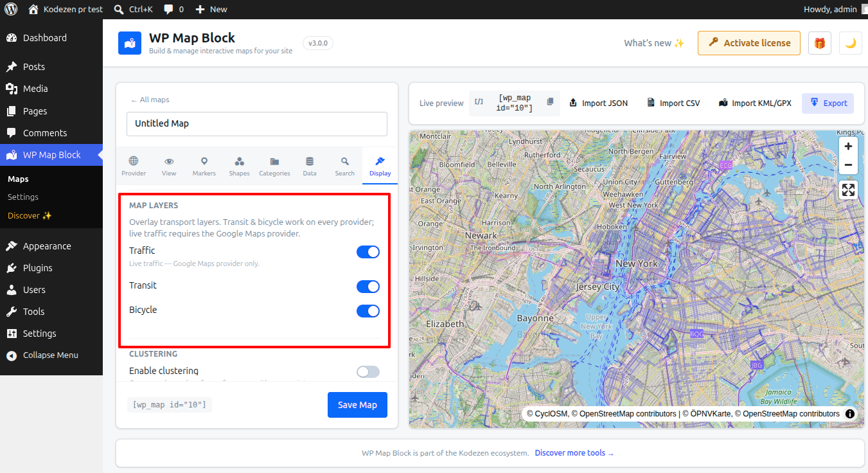Open the Ctrl+K search command
Screen dimensions: 868x473
tap(135, 9)
